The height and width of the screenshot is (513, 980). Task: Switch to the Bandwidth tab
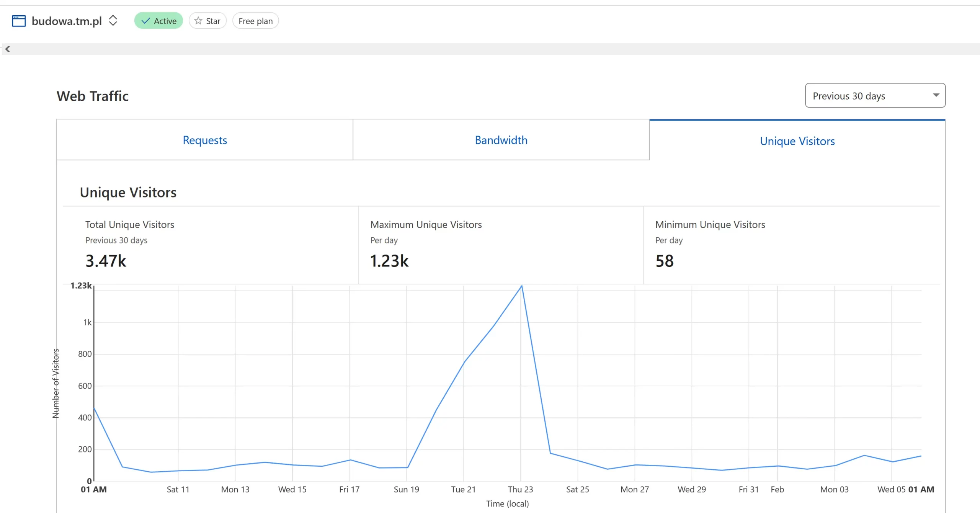(501, 140)
